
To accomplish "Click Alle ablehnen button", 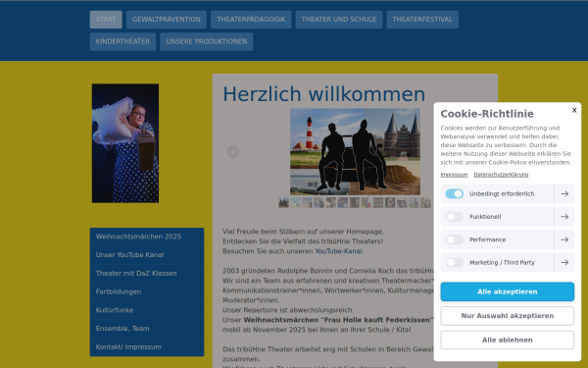I will [507, 340].
